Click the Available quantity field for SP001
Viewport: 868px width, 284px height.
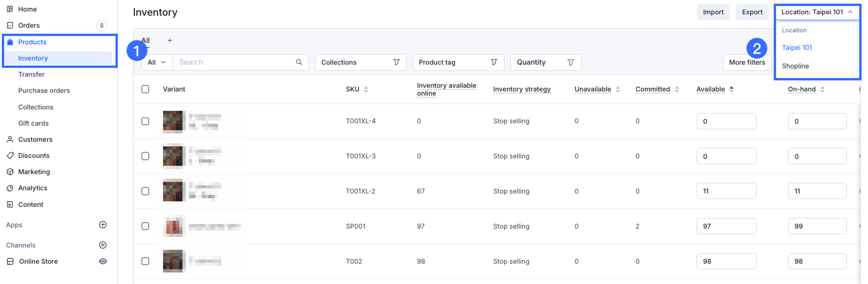[x=726, y=226]
